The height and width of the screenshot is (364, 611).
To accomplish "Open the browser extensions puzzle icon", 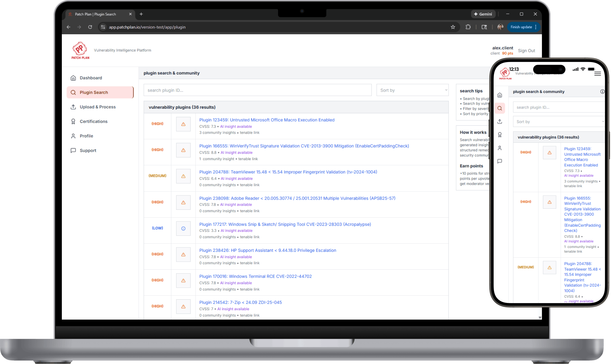I will tap(468, 27).
